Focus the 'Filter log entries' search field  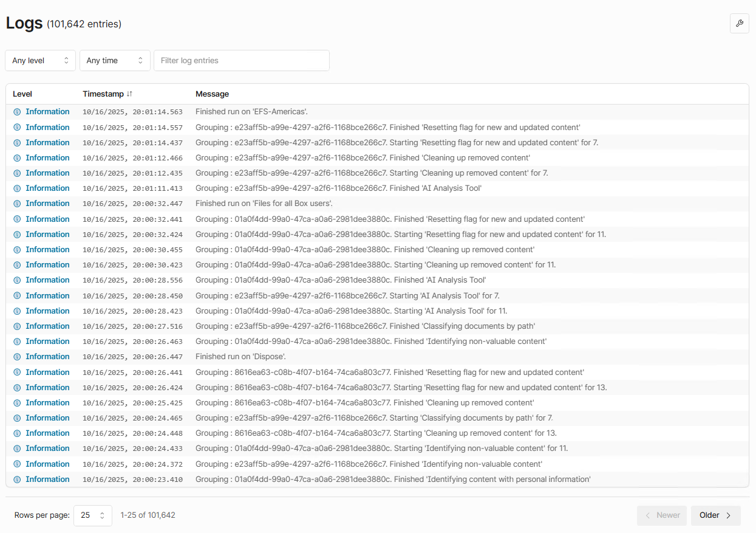[241, 61]
